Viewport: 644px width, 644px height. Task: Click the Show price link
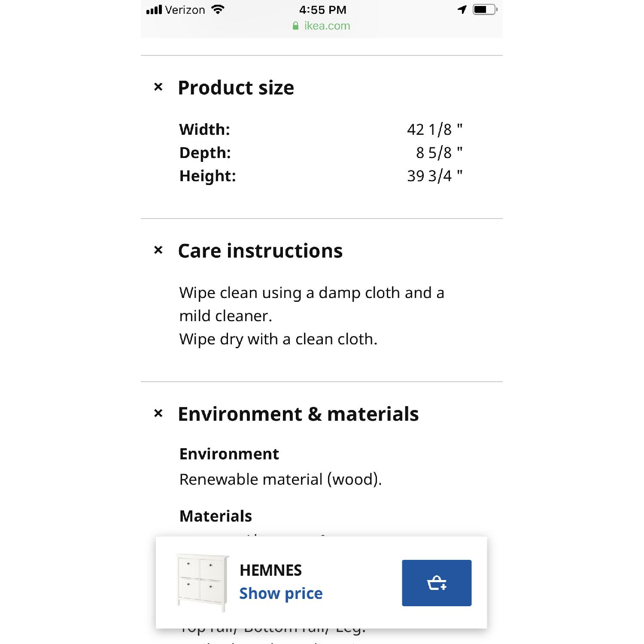pos(281,593)
